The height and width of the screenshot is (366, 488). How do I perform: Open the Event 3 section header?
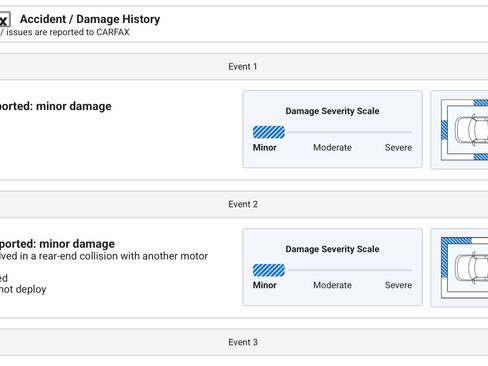(x=244, y=342)
